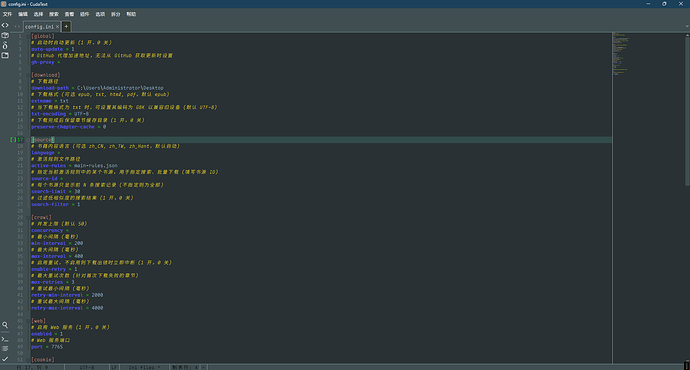This screenshot has width=690, height=370.
Task: Open the Find magnifier bottom panel
Action: coord(5,325)
